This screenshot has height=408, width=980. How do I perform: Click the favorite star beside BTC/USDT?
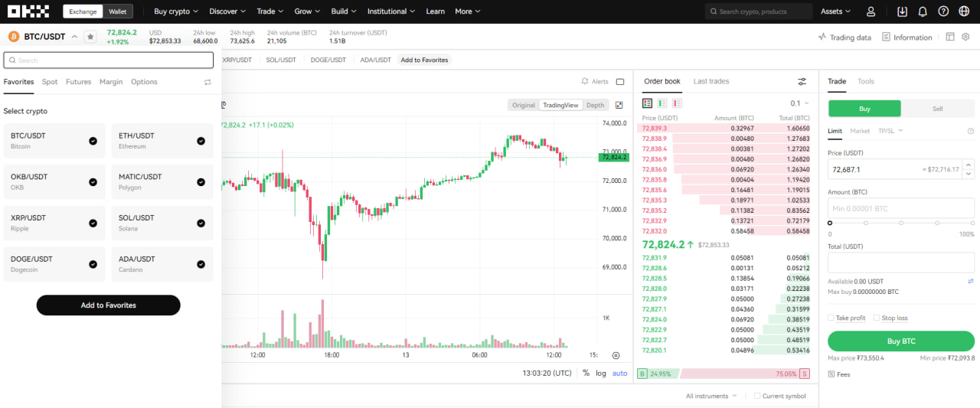[x=90, y=37]
